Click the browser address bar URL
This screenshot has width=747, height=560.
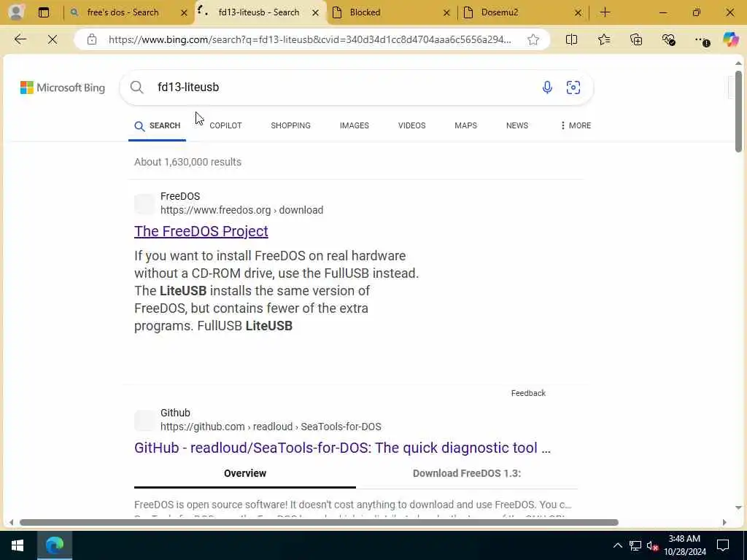coord(309,39)
